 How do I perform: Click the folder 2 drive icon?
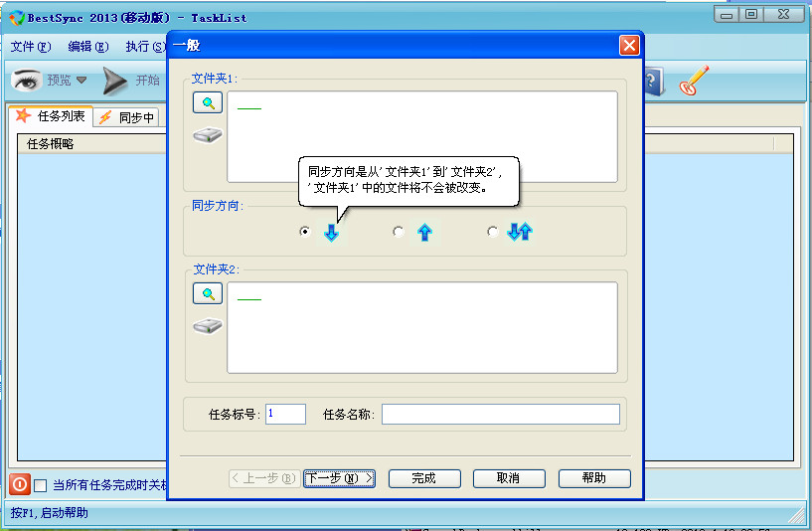pos(208,326)
